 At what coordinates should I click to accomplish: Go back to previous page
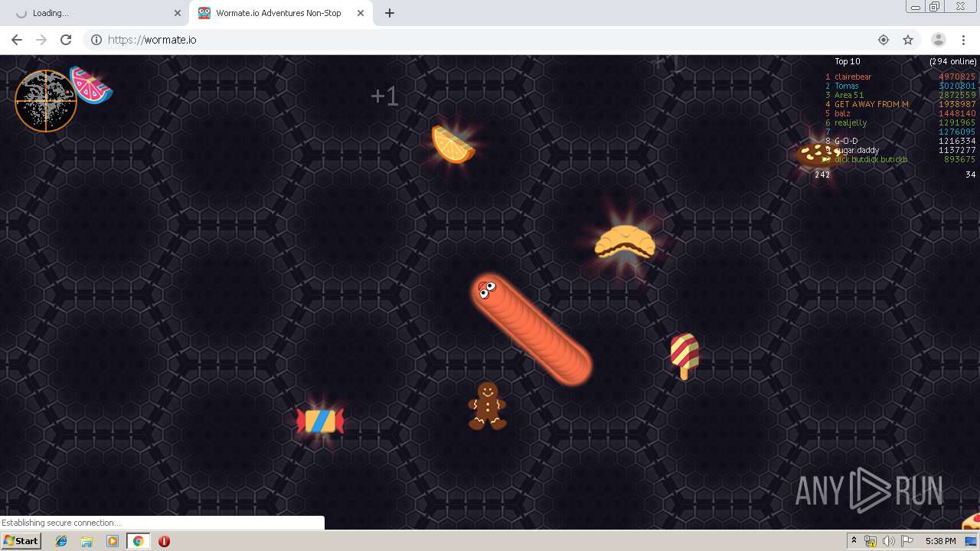pos(17,40)
